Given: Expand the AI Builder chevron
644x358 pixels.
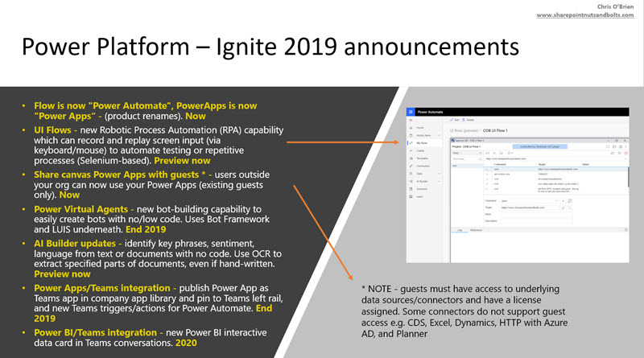Looking at the screenshot, I should click(x=439, y=182).
